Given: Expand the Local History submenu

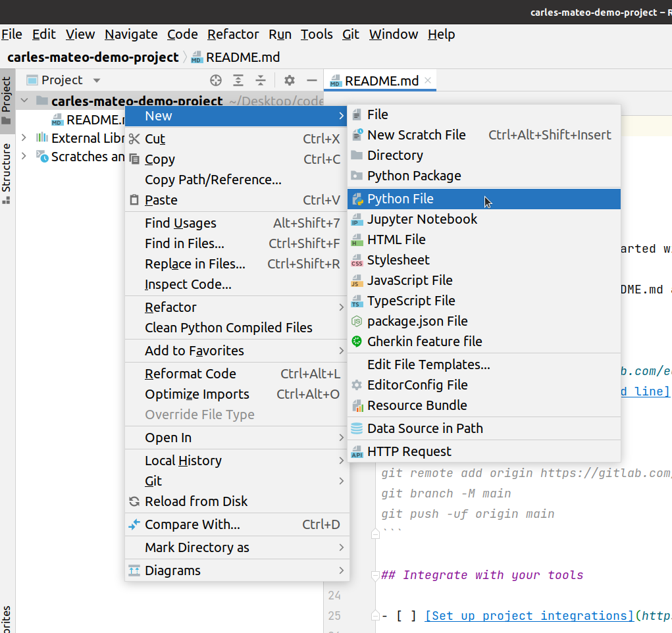Looking at the screenshot, I should [237, 461].
